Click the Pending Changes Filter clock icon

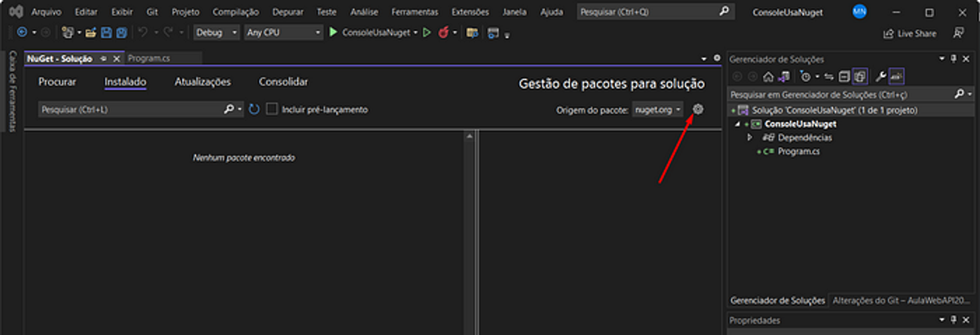[806, 77]
